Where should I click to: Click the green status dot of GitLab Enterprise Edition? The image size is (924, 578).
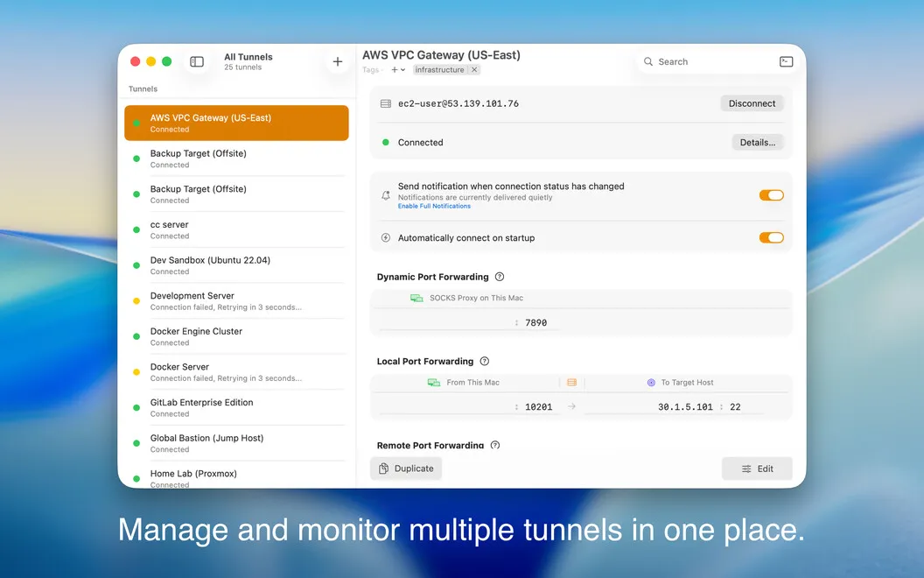click(x=136, y=407)
